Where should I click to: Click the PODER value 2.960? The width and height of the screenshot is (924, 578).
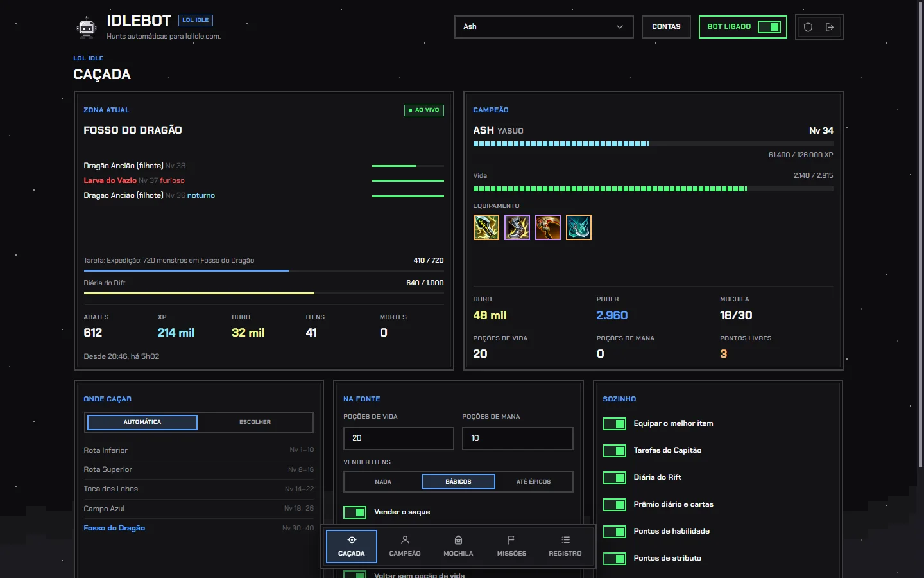[612, 315]
